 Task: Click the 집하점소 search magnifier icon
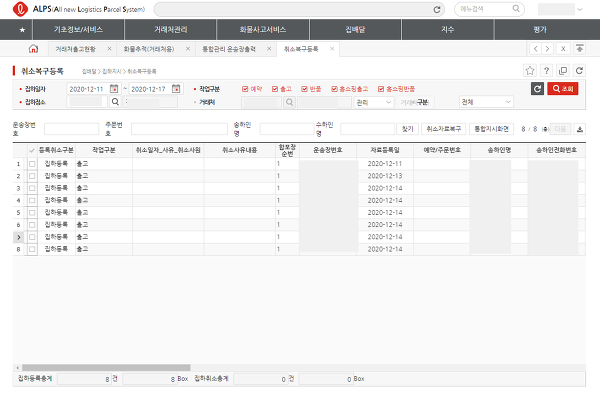click(115, 102)
